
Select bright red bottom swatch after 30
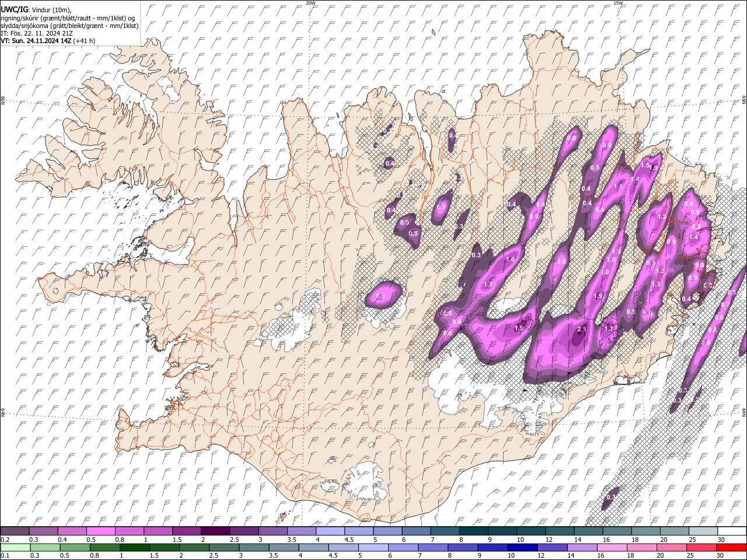(732, 547)
